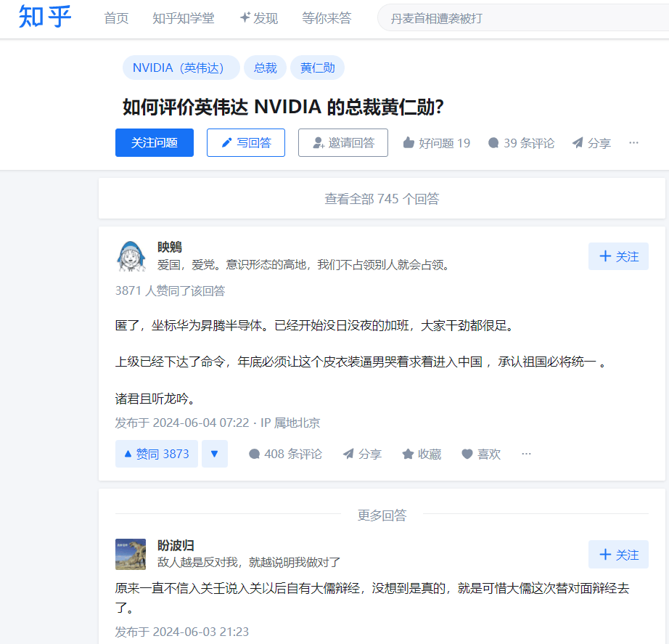Click 映鹍's bio line starting 爱国，爱党
Viewport: 669px width, 644px height.
coord(304,265)
